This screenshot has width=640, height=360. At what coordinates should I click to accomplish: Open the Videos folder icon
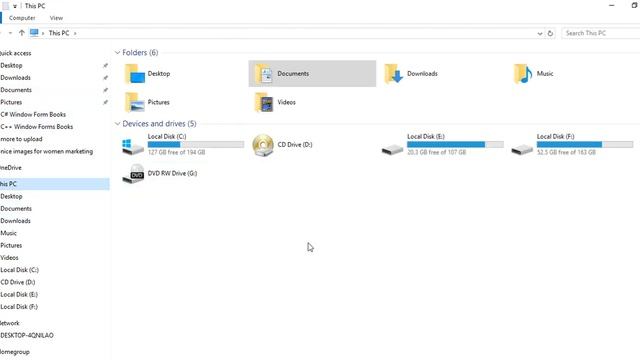264,102
